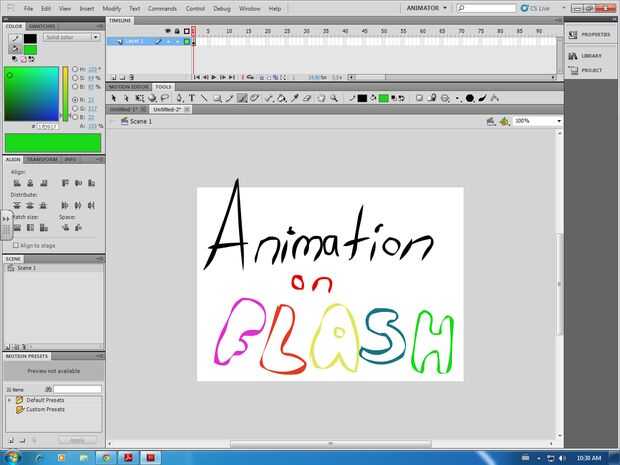
Task: Click the Edit Symbols icon near zoom
Action: click(504, 121)
